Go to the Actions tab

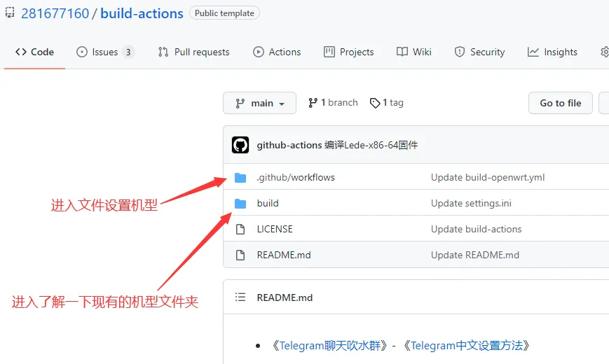point(277,52)
